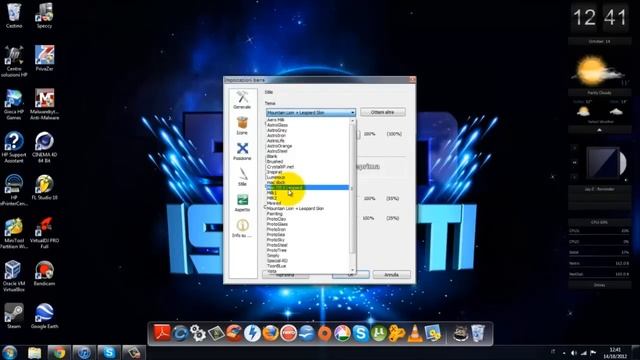Expand the weather gadget arrow
The height and width of the screenshot is (360, 640).
[599, 130]
